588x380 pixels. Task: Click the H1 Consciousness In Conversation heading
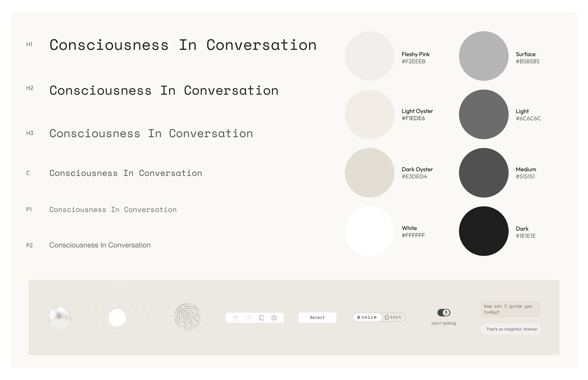[183, 45]
